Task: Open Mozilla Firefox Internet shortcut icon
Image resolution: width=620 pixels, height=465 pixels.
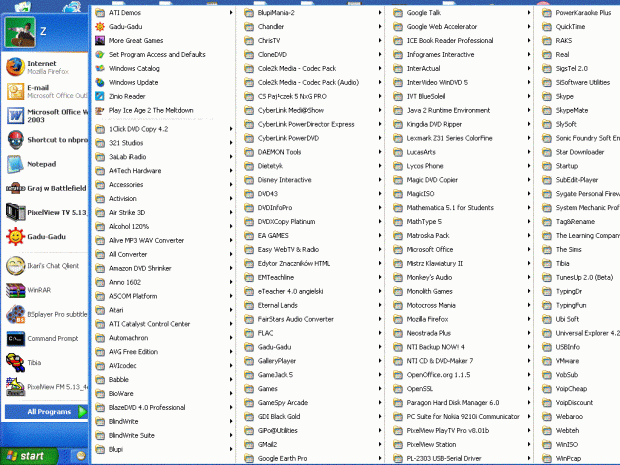Action: click(16, 67)
